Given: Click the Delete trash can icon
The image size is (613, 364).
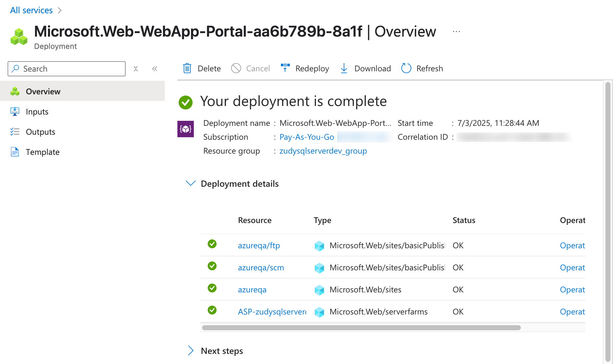Looking at the screenshot, I should (x=187, y=68).
